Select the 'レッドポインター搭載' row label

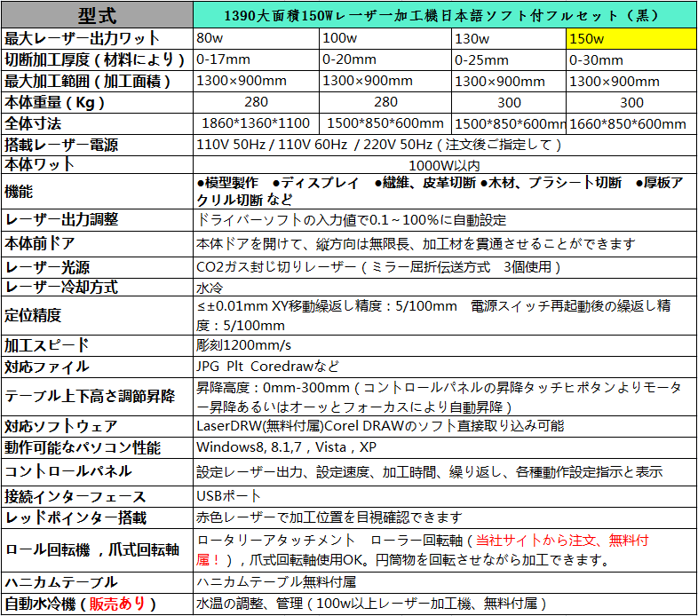tap(97, 517)
